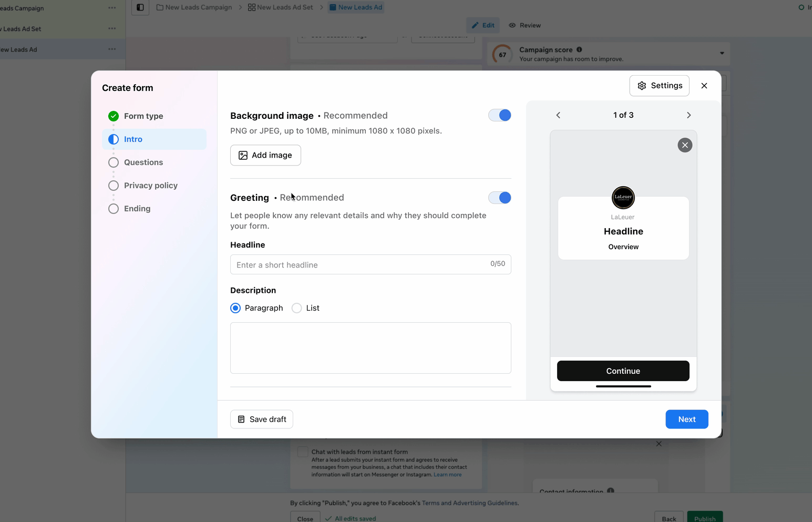This screenshot has height=522, width=812.
Task: Open New Leads Campaign breadcrumb
Action: (x=194, y=7)
